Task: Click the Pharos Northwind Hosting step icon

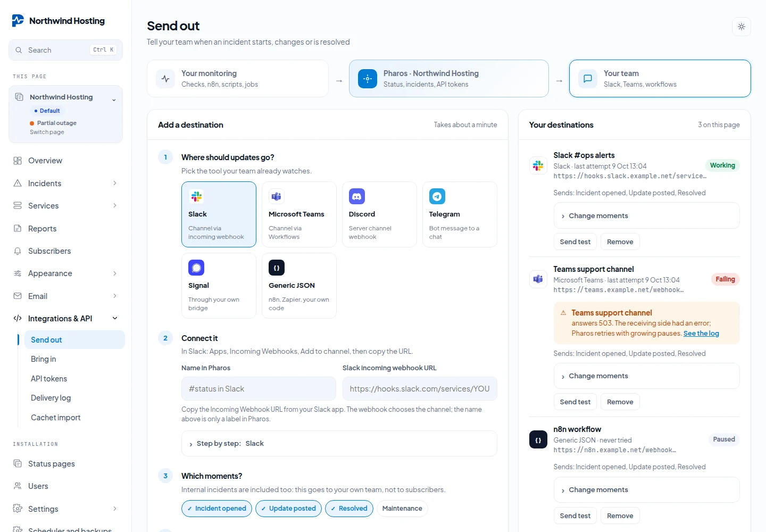Action: pyautogui.click(x=368, y=79)
